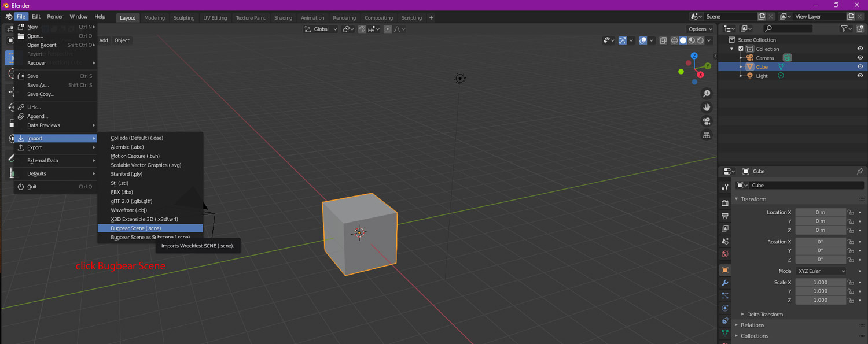Image resolution: width=868 pixels, height=344 pixels.
Task: Open the Object properties tab
Action: (725, 270)
